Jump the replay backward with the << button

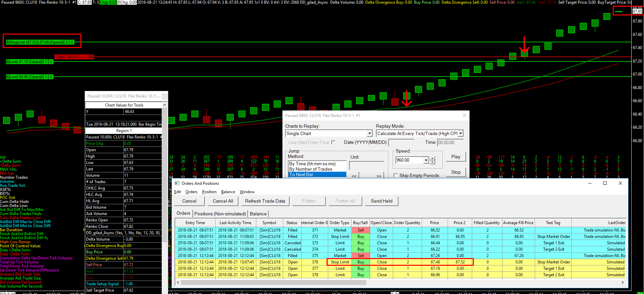354,176
